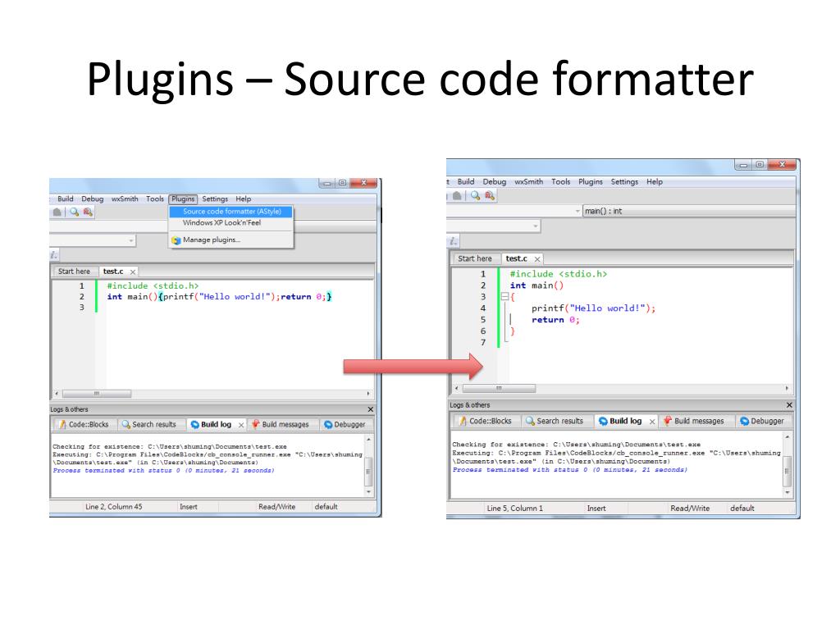Open the Settings menu in left window
The height and width of the screenshot is (630, 840).
coord(215,199)
